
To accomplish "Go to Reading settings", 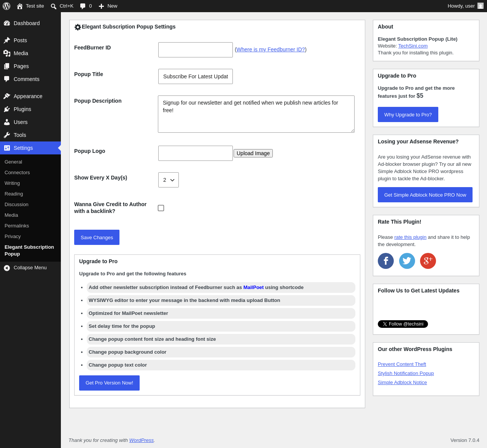I will point(14,194).
